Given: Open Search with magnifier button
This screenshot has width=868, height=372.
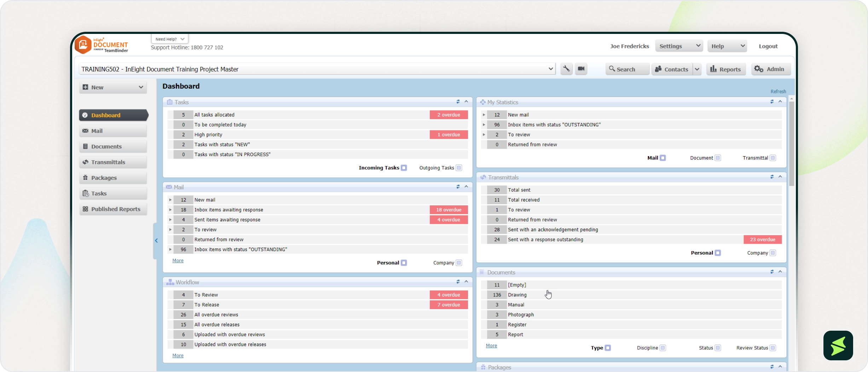Looking at the screenshot, I should 627,69.
